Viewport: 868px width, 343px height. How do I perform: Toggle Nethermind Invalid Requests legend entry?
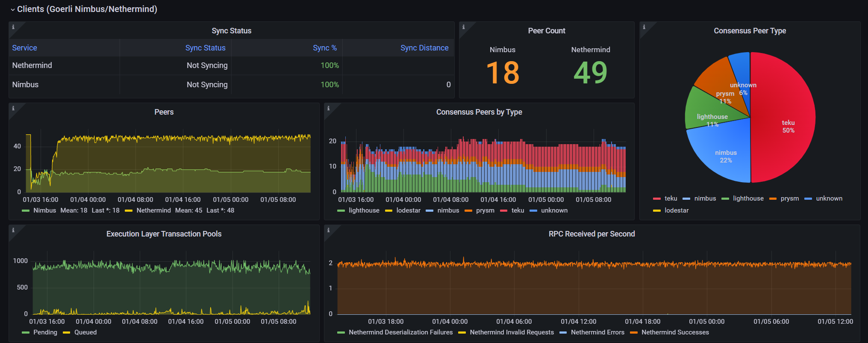(x=512, y=332)
